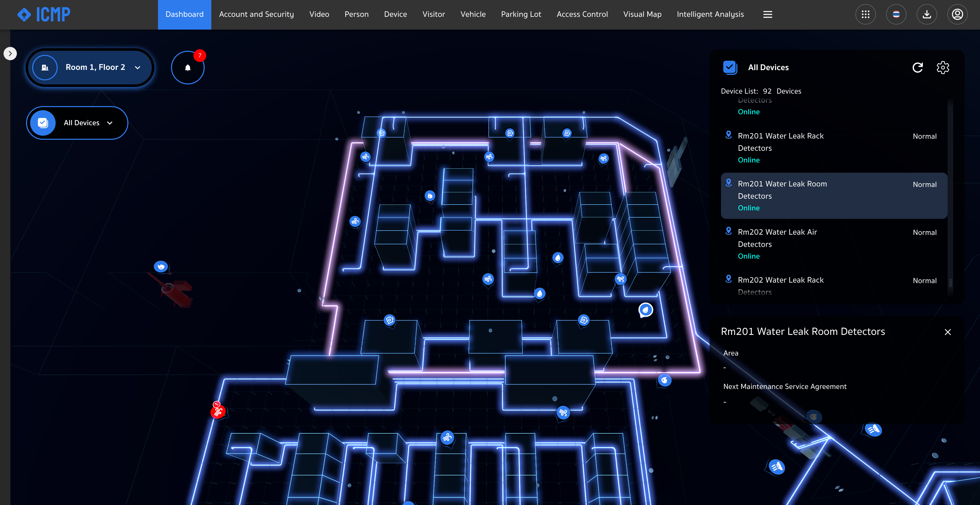The width and height of the screenshot is (980, 505).
Task: Click the Next Maintenance Service Agreement label
Action: [x=785, y=386]
